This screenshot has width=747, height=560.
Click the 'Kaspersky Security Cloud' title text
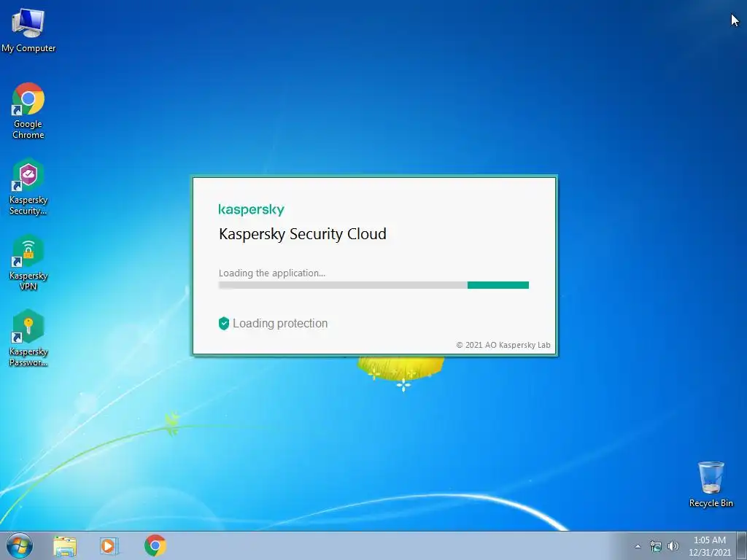coord(303,234)
